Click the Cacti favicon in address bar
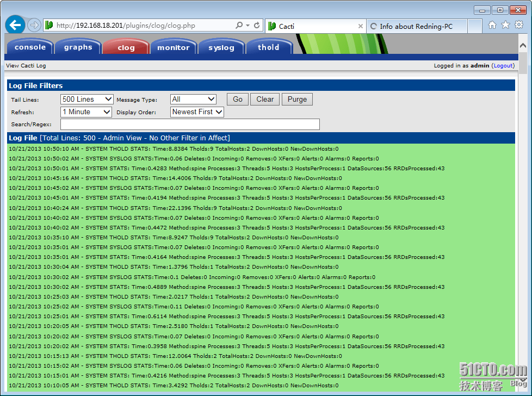 (49, 25)
